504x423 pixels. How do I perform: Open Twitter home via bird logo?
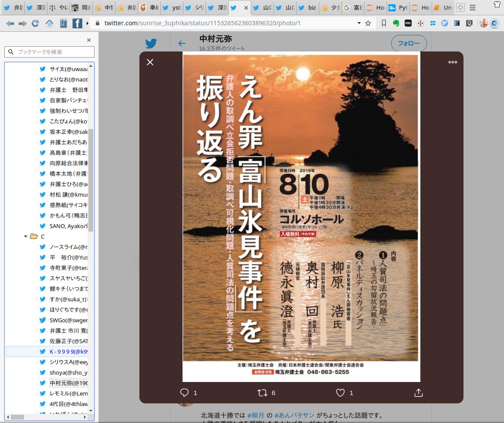pos(151,43)
